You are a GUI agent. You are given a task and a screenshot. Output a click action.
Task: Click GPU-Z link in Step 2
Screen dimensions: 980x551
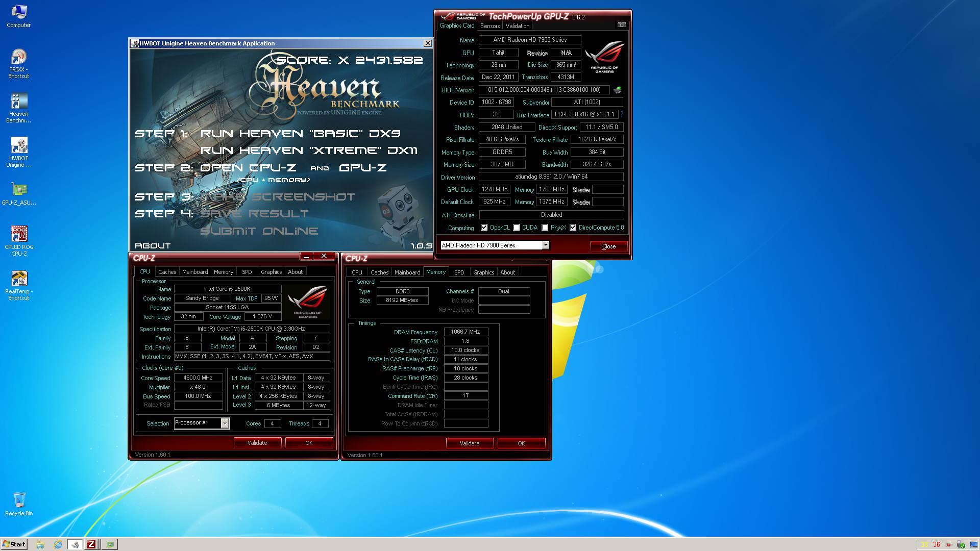362,168
